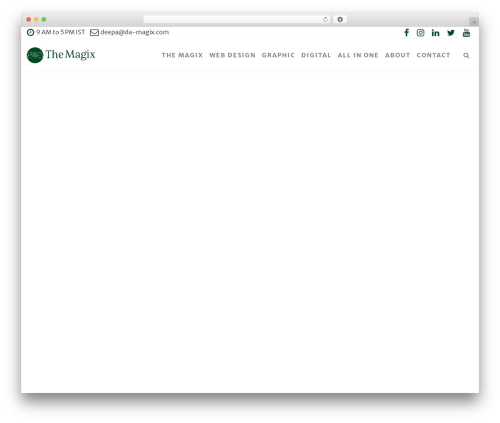Click the deepa@da-magix.com email link

click(135, 32)
